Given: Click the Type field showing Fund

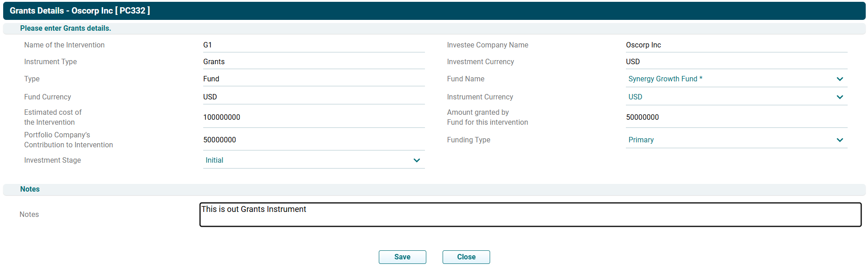Looking at the screenshot, I should tap(313, 79).
